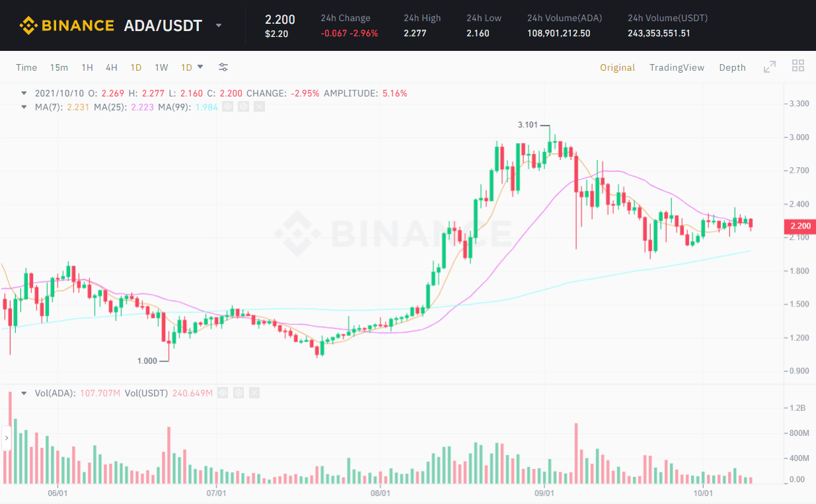Select the 4H interval

[112, 67]
